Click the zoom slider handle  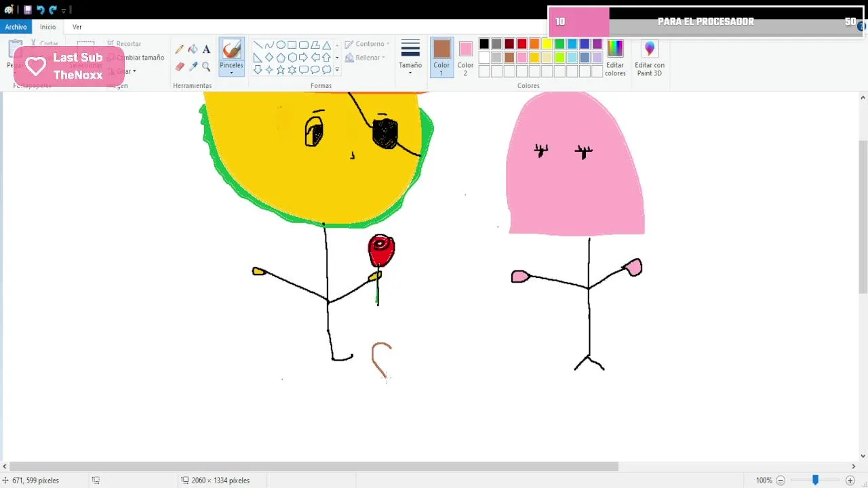(815, 480)
